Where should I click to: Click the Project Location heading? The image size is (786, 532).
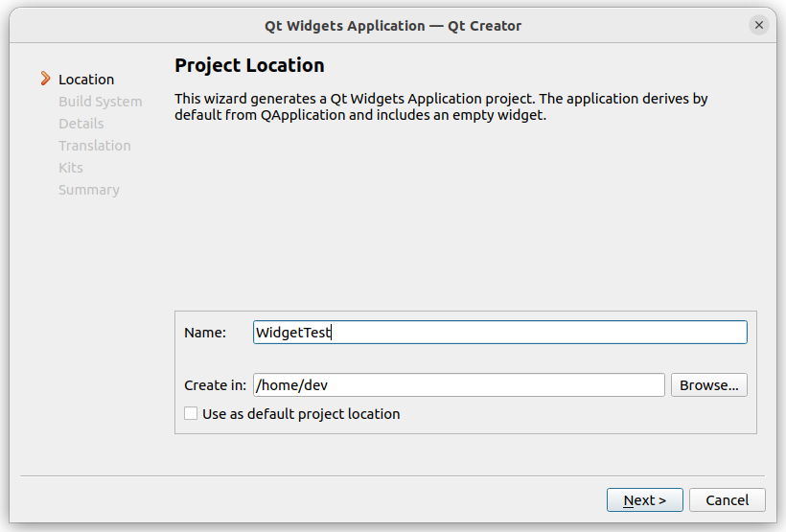(x=249, y=66)
